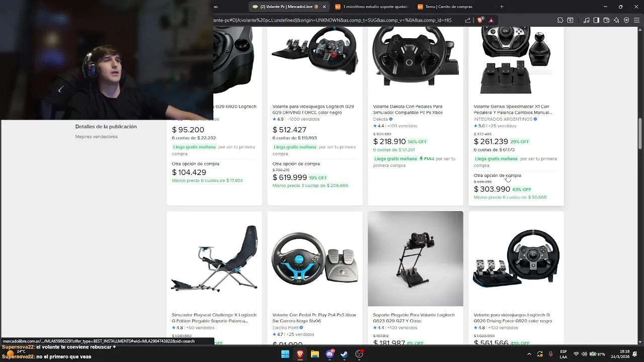The image size is (644, 362).
Task: Open a new browser tab
Action: (502, 7)
